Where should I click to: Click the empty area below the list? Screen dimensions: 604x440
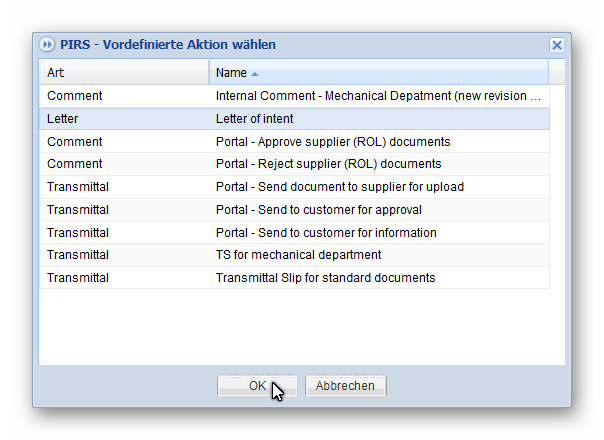[300, 325]
